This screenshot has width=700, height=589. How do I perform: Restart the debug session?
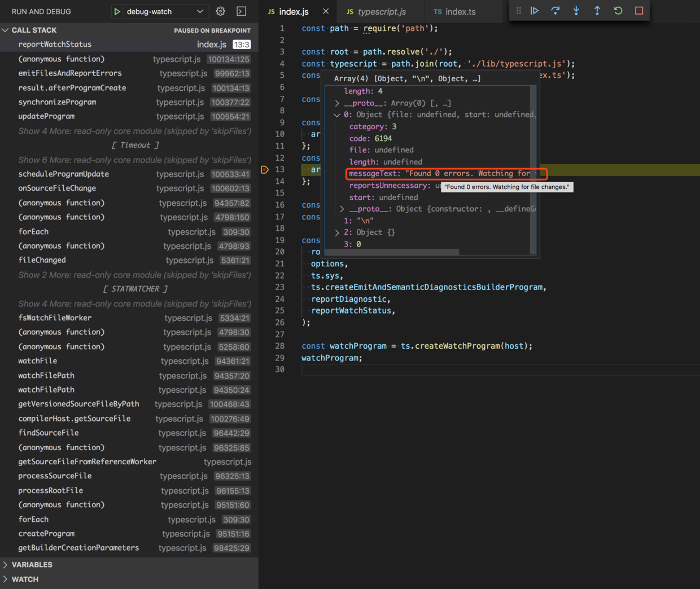(618, 11)
